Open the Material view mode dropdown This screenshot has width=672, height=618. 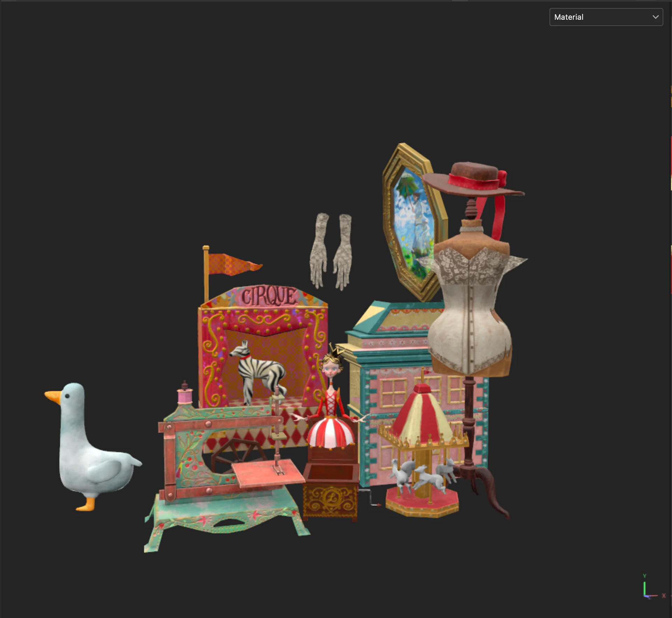605,17
